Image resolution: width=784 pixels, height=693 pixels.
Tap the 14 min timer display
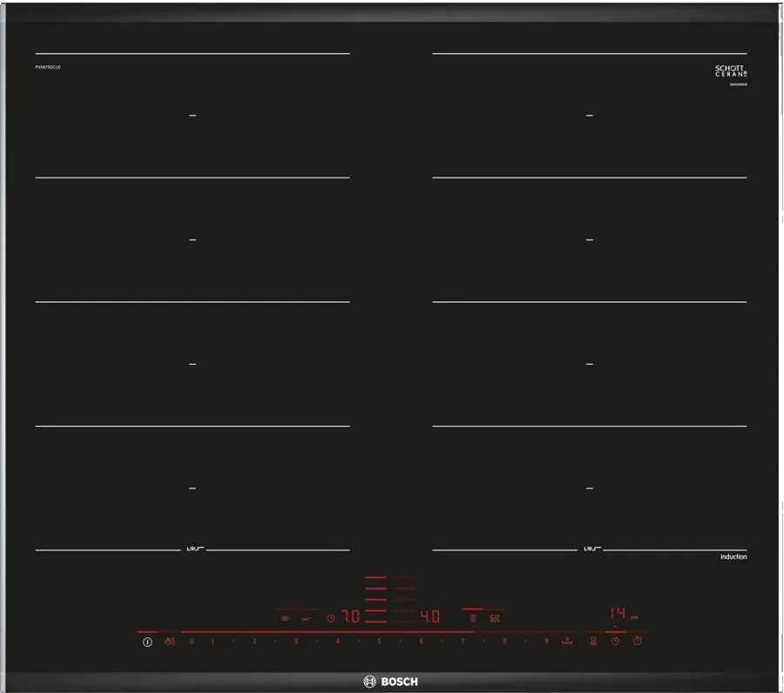pos(618,613)
